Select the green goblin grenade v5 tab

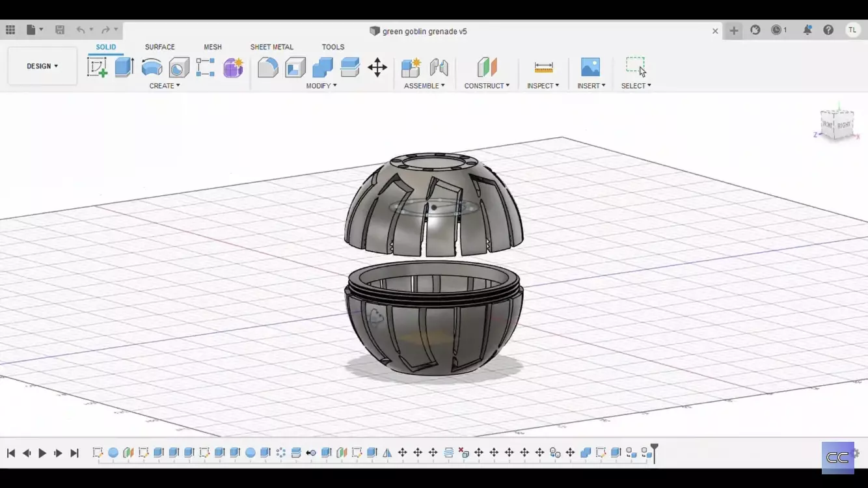[x=418, y=31]
